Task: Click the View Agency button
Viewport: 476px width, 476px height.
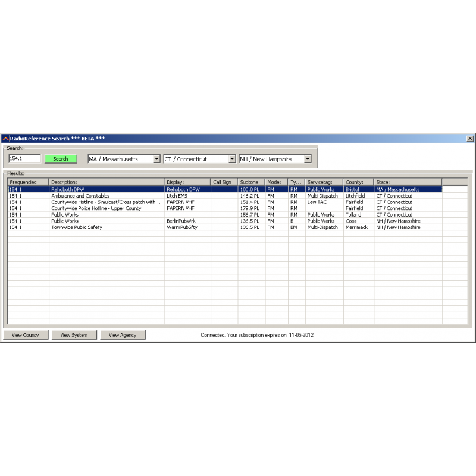Action: [x=123, y=335]
